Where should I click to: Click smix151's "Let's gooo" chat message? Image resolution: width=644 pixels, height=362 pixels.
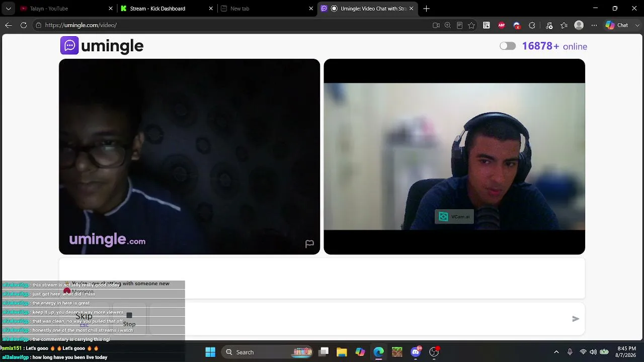62,348
